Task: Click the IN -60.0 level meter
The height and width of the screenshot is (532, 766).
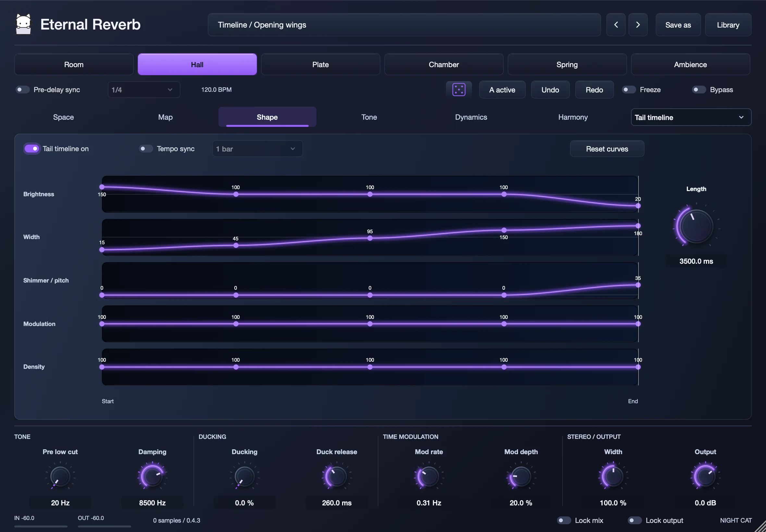Action: (x=41, y=522)
